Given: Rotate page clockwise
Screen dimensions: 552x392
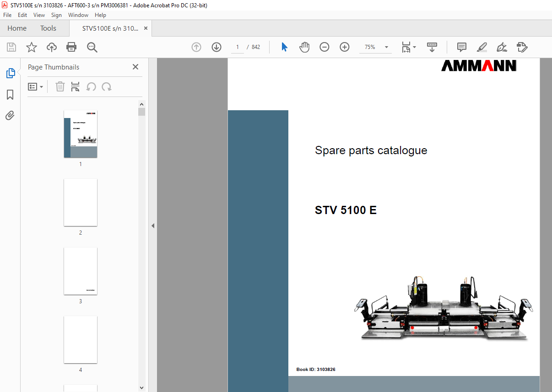Looking at the screenshot, I should click(107, 87).
